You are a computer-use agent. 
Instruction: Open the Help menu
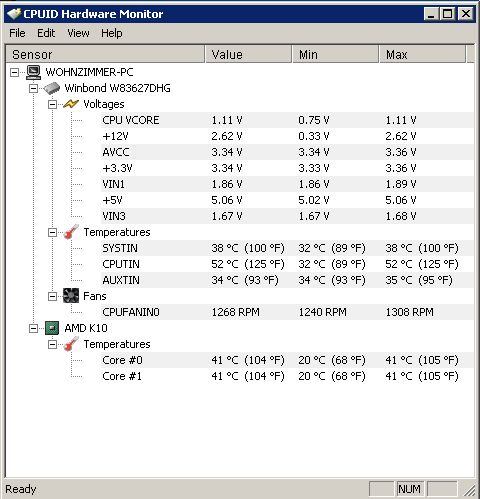pos(112,33)
